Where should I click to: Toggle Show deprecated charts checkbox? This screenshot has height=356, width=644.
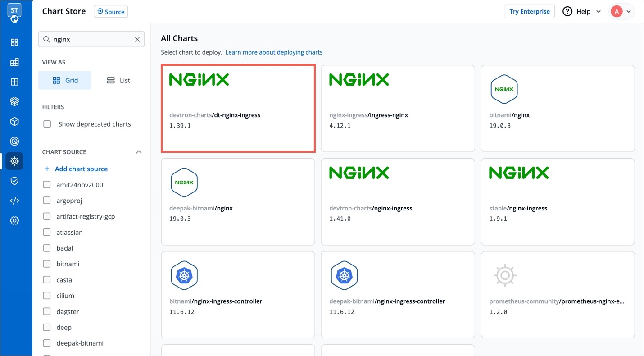pyautogui.click(x=47, y=124)
